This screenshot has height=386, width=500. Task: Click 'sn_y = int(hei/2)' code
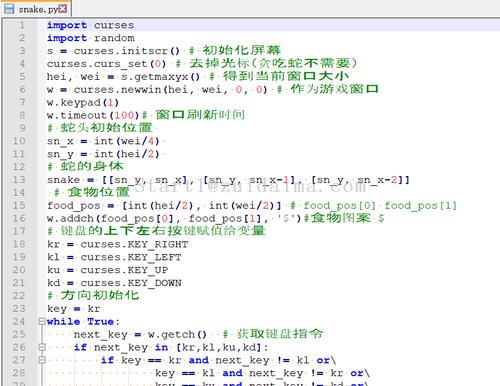(x=103, y=154)
